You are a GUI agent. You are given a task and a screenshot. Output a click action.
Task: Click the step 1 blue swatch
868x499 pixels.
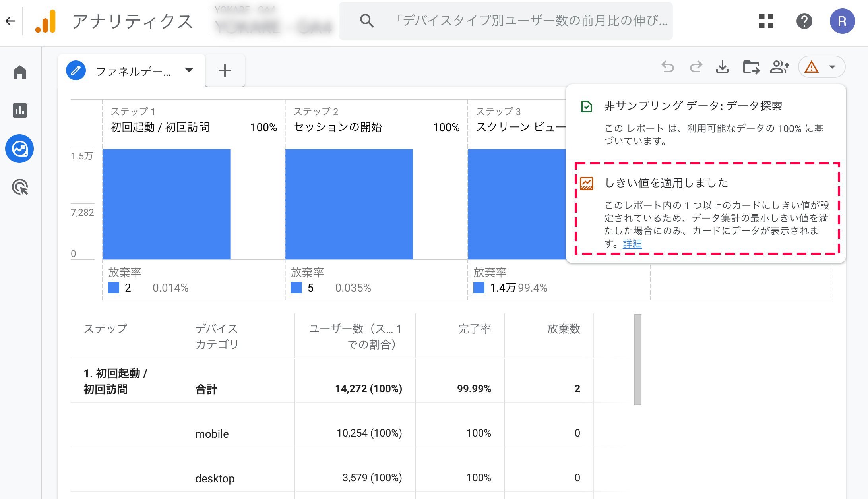tap(114, 288)
